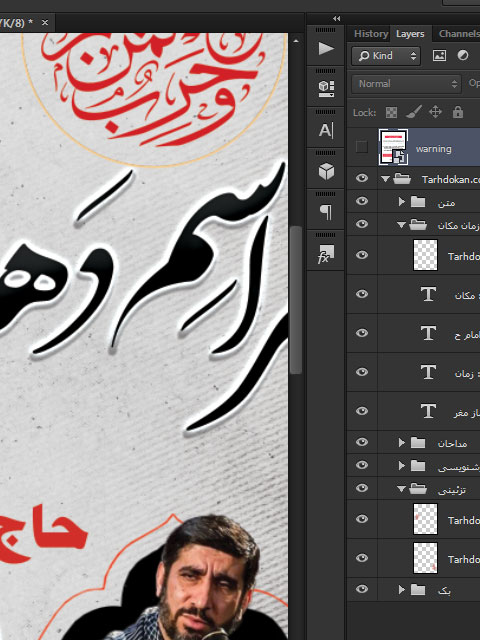Toggle visibility of the بک group

[362, 589]
